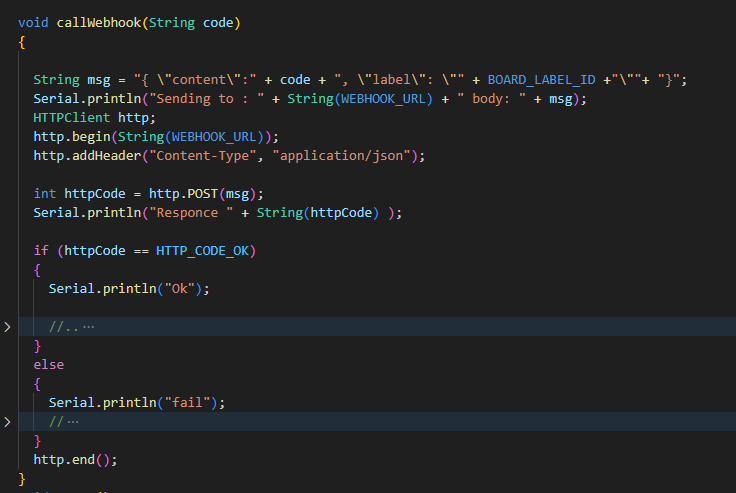Click the \"content\" part of the msg string

(x=199, y=80)
